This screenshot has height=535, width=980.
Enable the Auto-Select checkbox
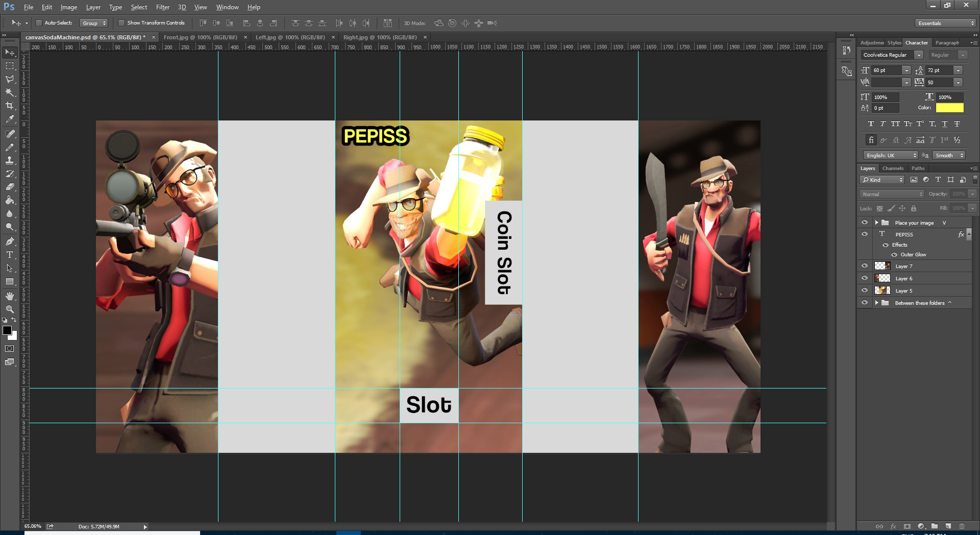coord(38,23)
